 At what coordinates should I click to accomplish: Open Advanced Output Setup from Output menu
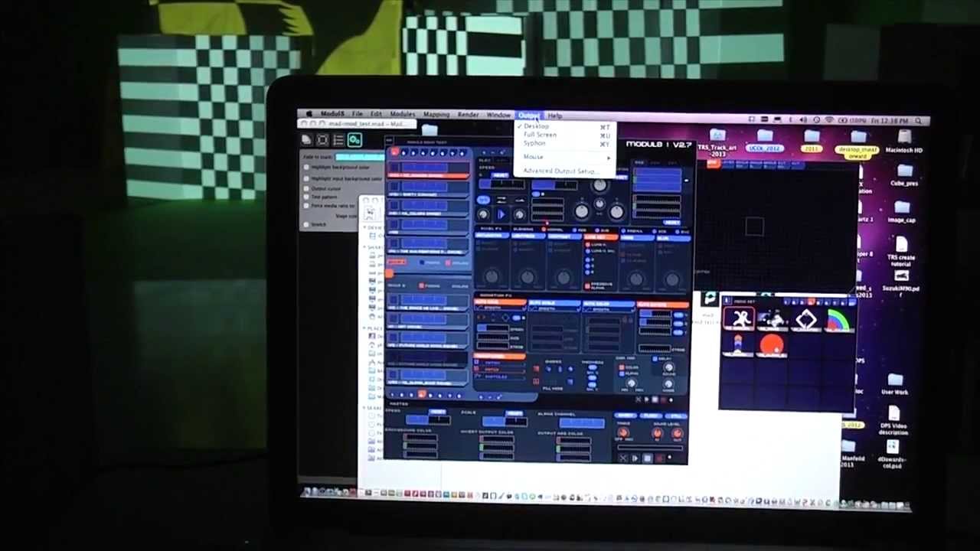click(564, 171)
